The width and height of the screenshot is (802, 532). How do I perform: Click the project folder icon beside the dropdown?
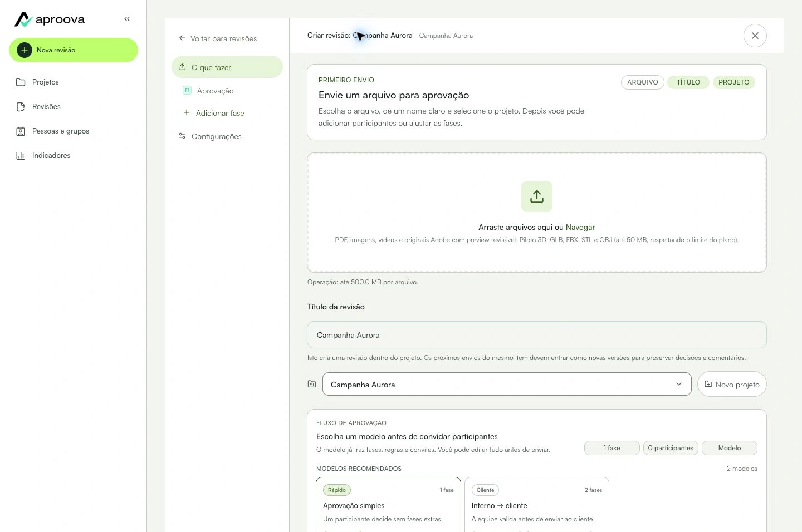(x=312, y=384)
